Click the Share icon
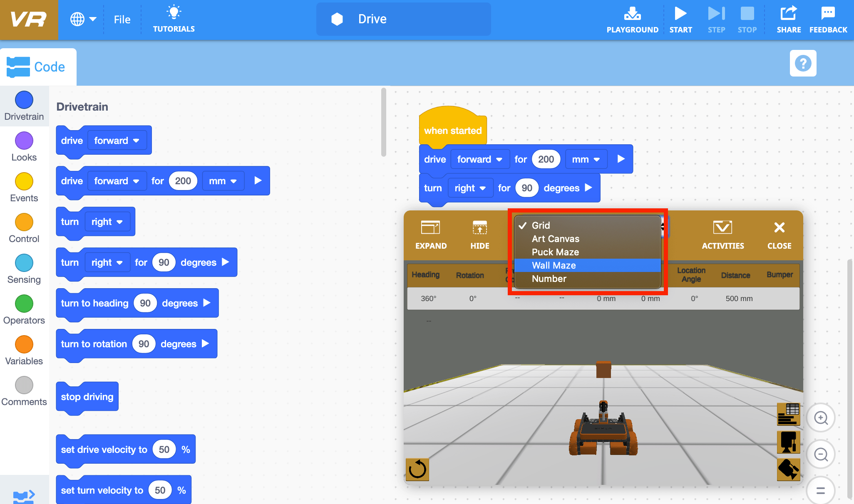Screen dimensions: 854x504 coord(789,19)
